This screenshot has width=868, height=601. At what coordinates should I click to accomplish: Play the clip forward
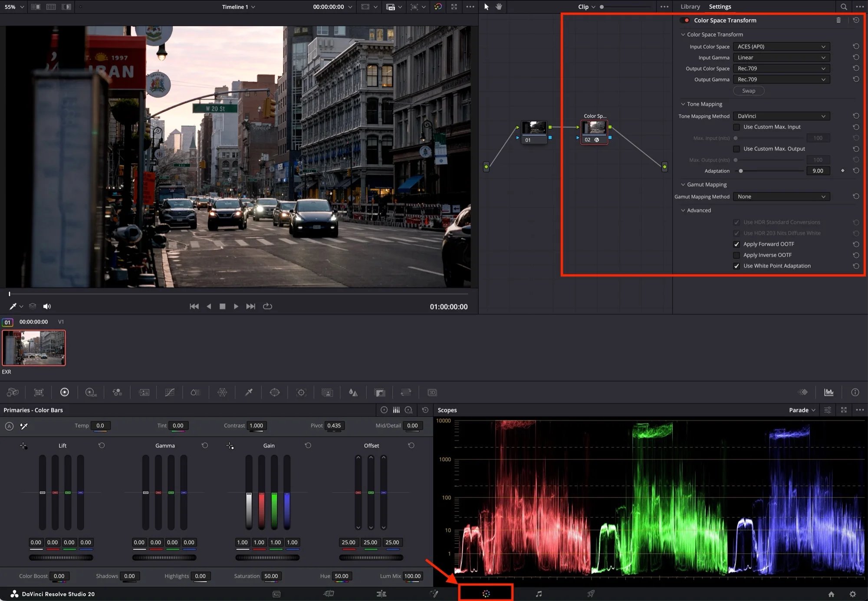pos(236,306)
